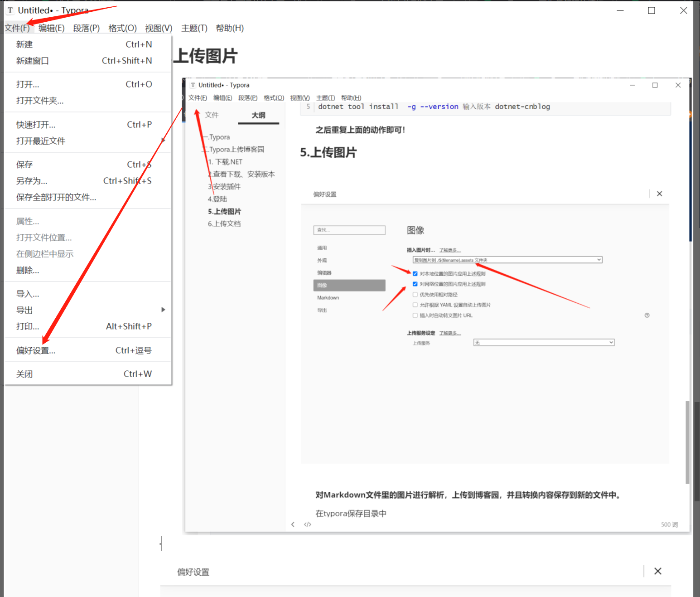
Task: Select 快速打开... in the File menu
Action: [87, 125]
